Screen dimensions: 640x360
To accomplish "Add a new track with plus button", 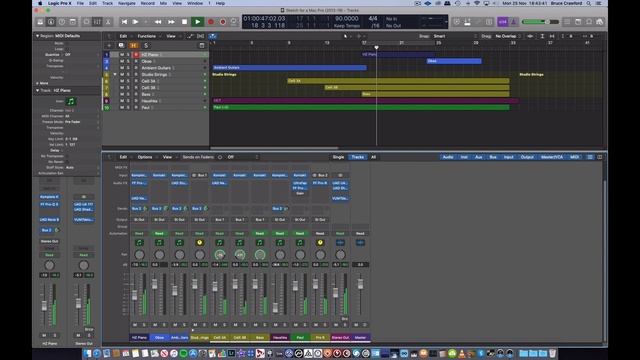I will (109, 45).
